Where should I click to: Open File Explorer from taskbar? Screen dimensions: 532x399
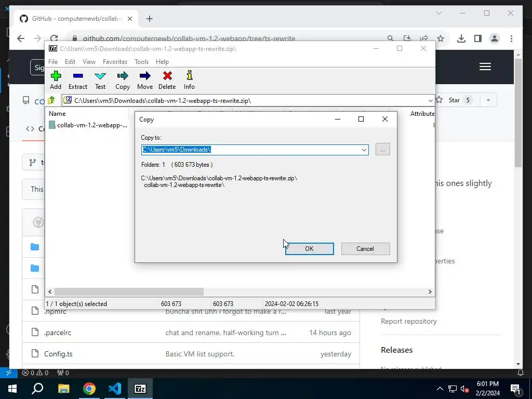(63, 389)
